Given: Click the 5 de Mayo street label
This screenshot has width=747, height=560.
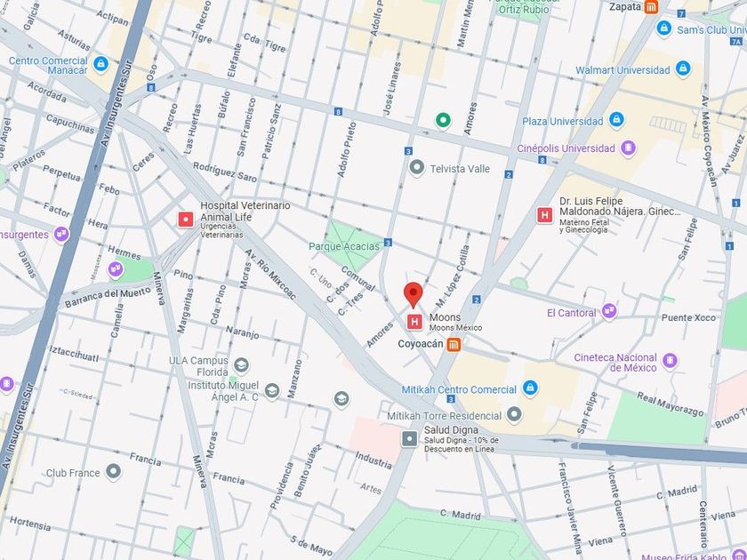Looking at the screenshot, I should pyautogui.click(x=311, y=546).
